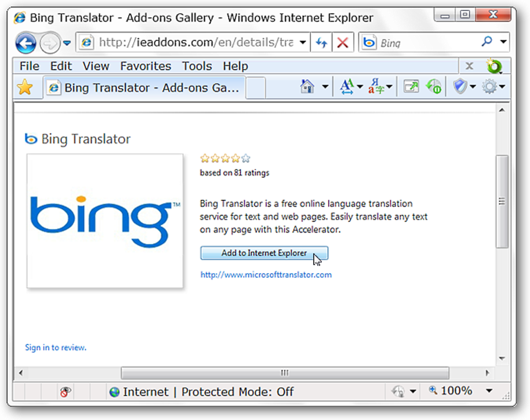
Task: Select the Bing Translator - Add-ons Gallery tab
Action: 144,87
